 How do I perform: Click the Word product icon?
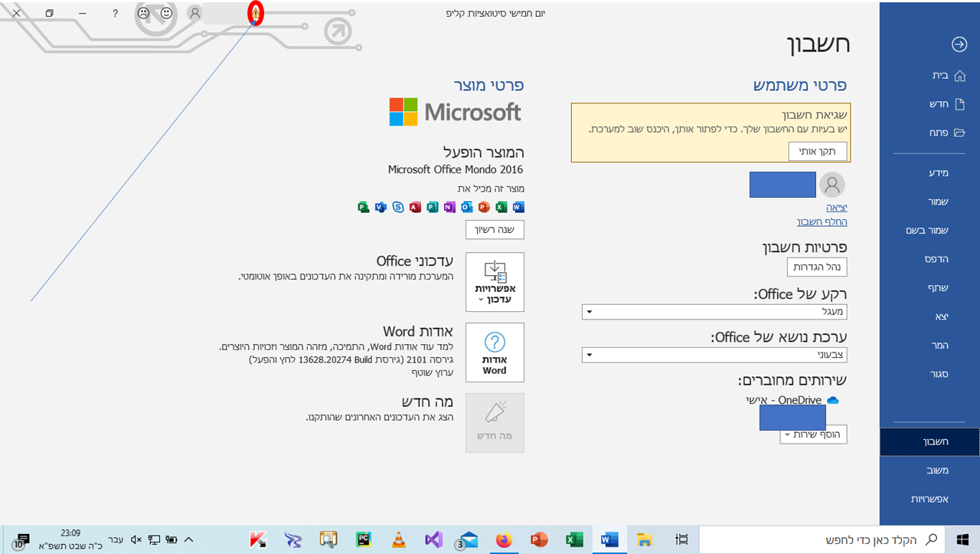[x=518, y=207]
